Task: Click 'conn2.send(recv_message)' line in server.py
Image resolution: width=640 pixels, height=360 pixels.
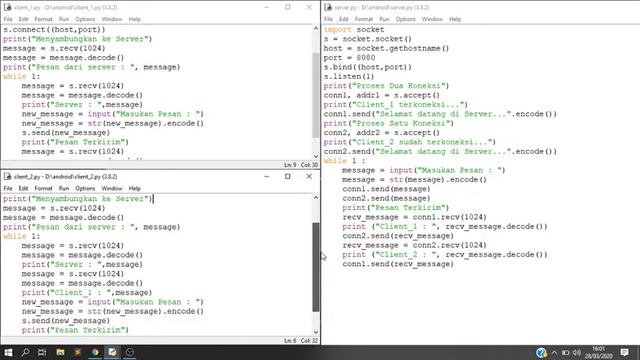Action: pyautogui.click(x=398, y=236)
